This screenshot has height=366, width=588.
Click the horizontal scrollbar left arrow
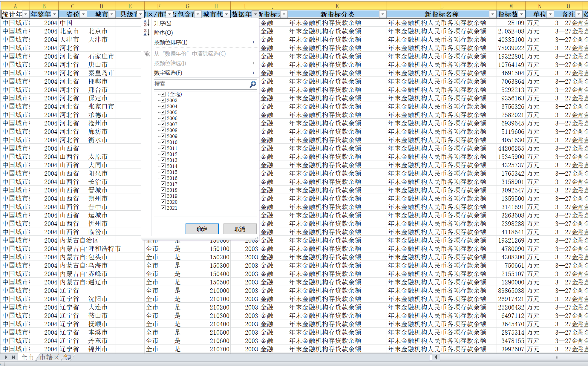click(x=436, y=357)
